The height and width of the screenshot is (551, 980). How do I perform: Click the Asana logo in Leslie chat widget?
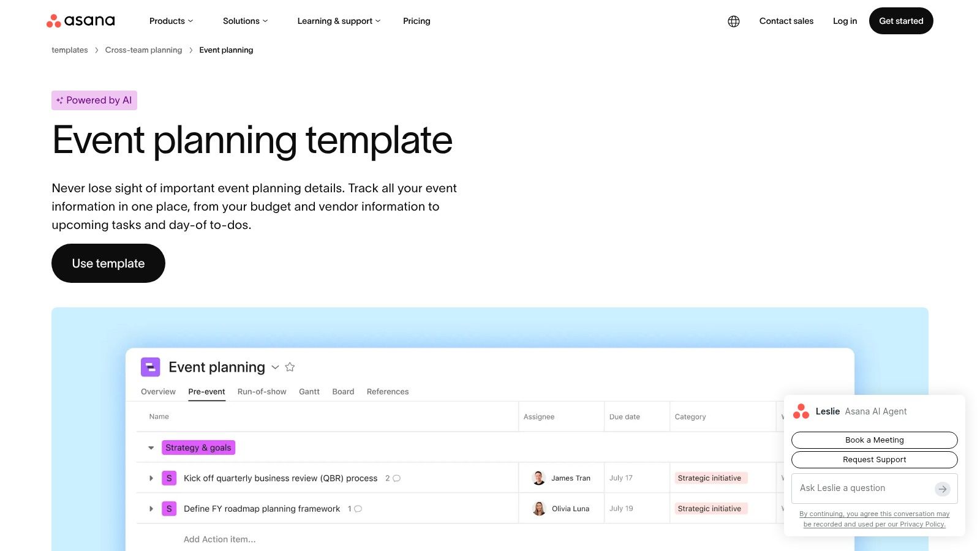pyautogui.click(x=801, y=411)
